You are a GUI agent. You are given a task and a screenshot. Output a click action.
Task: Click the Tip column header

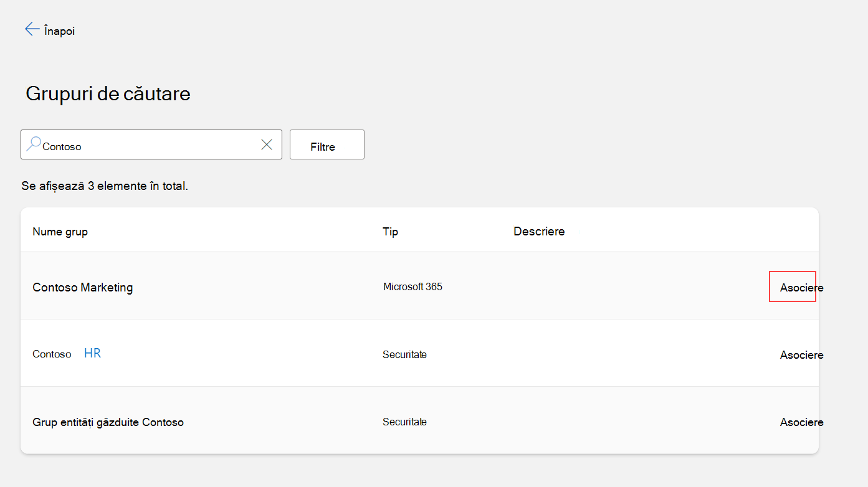[x=390, y=232]
